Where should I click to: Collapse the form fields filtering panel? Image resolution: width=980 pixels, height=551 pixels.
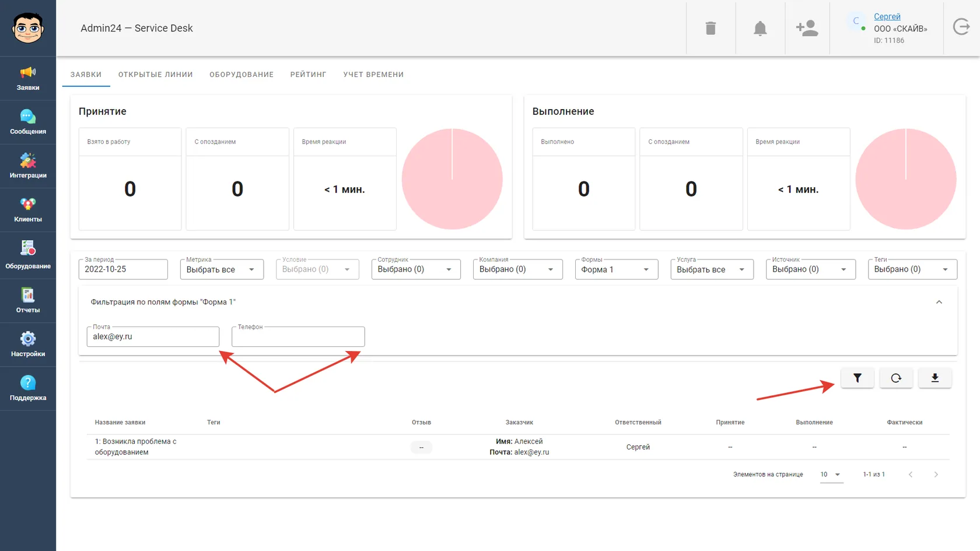point(939,302)
